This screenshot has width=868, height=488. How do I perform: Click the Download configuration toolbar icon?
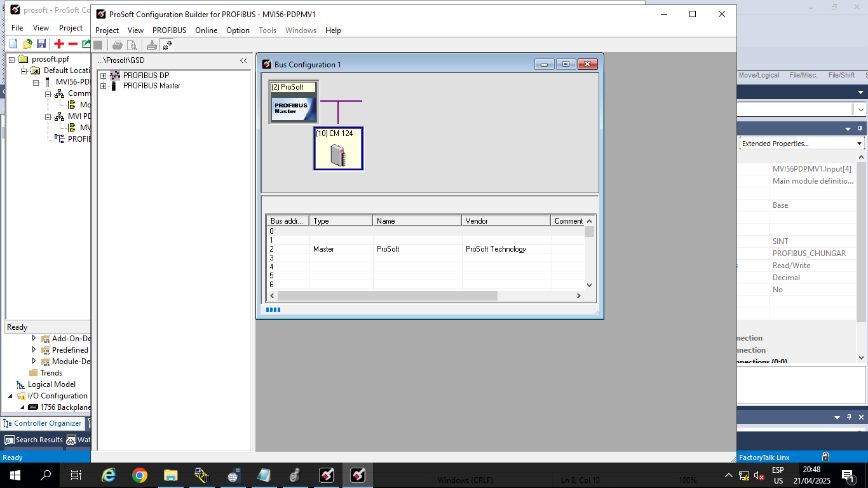pyautogui.click(x=151, y=44)
